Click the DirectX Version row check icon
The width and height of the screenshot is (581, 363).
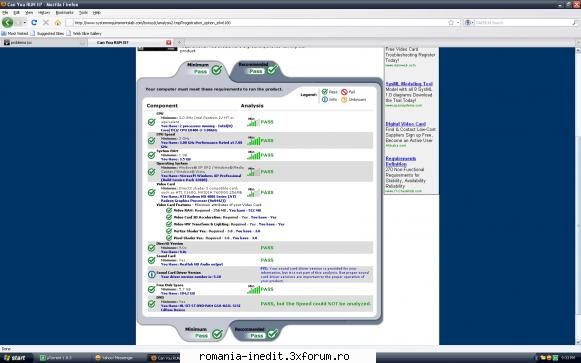pyautogui.click(x=152, y=248)
